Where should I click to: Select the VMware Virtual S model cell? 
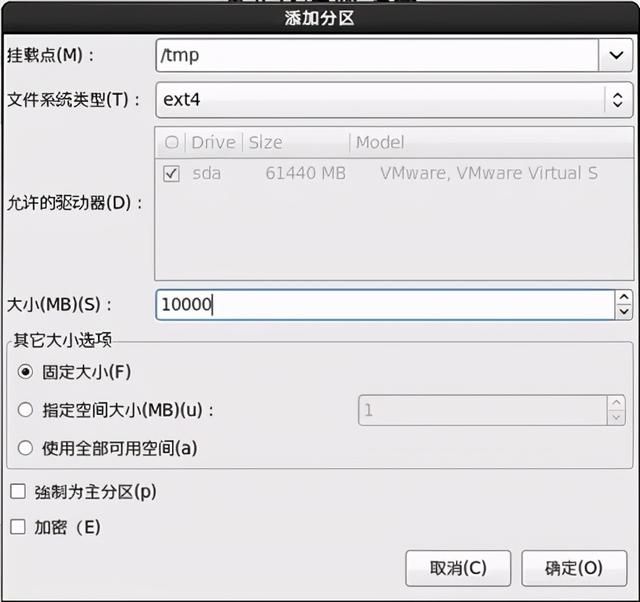(489, 173)
